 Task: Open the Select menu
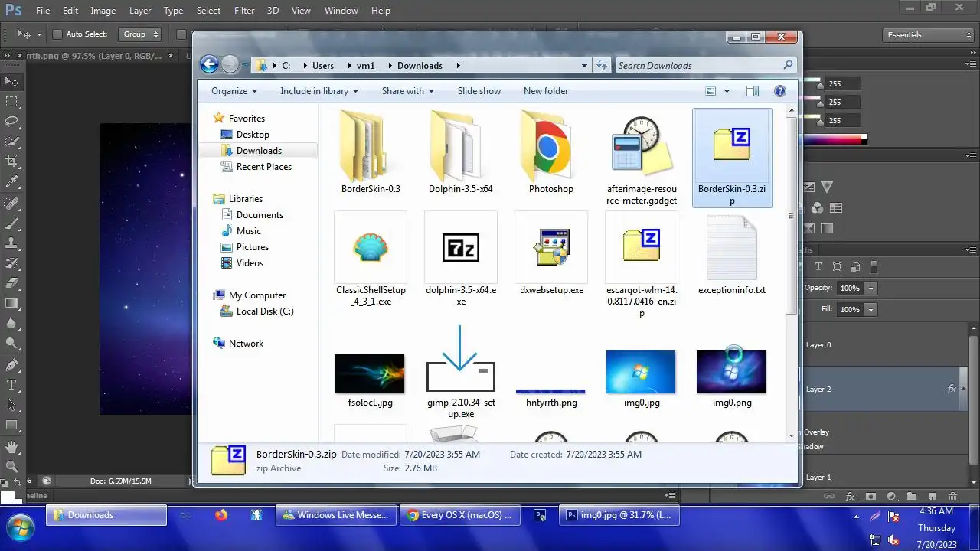point(208,11)
